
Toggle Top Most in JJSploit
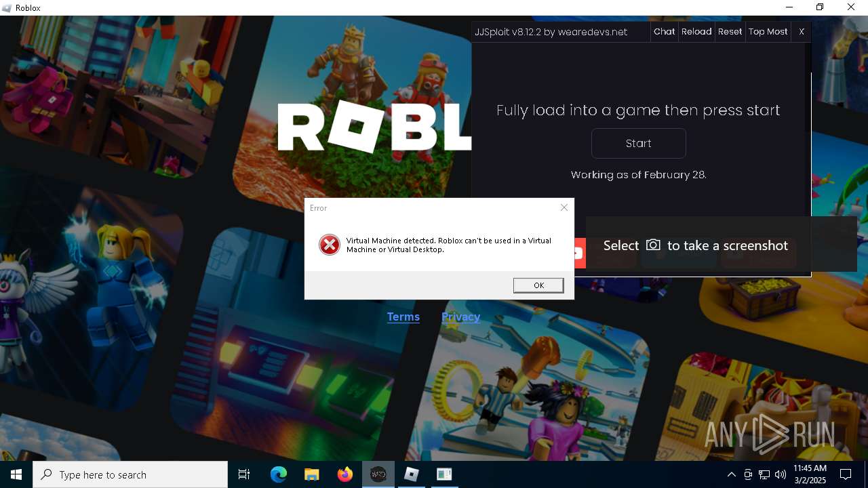click(x=768, y=32)
